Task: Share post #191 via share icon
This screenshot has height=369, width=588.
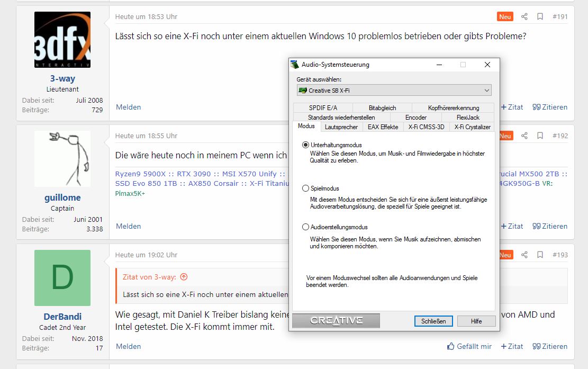Action: [524, 16]
